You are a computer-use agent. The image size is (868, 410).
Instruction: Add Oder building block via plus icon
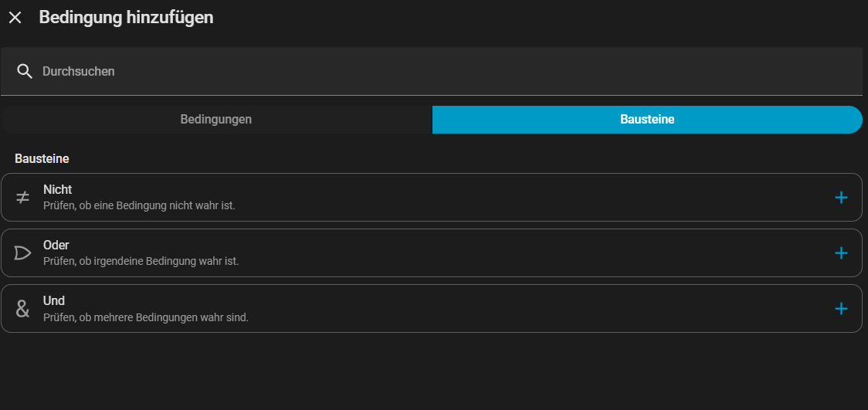[x=841, y=253]
